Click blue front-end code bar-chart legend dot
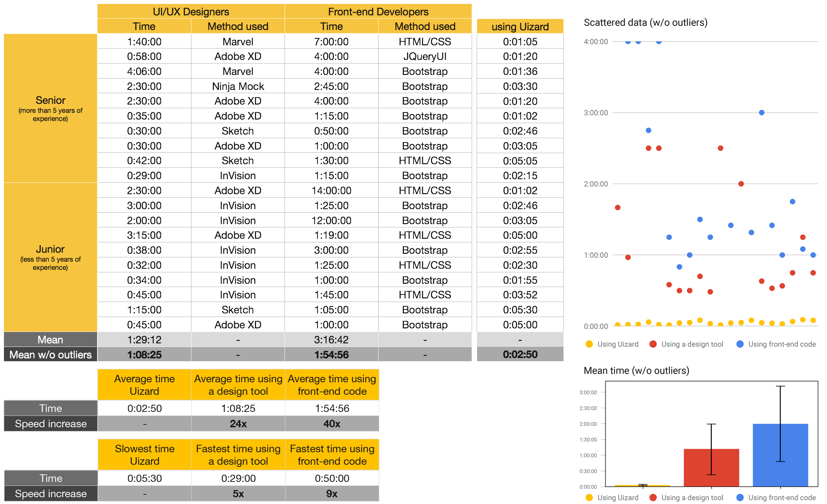Viewport: 827px width, 504px height. point(740,498)
